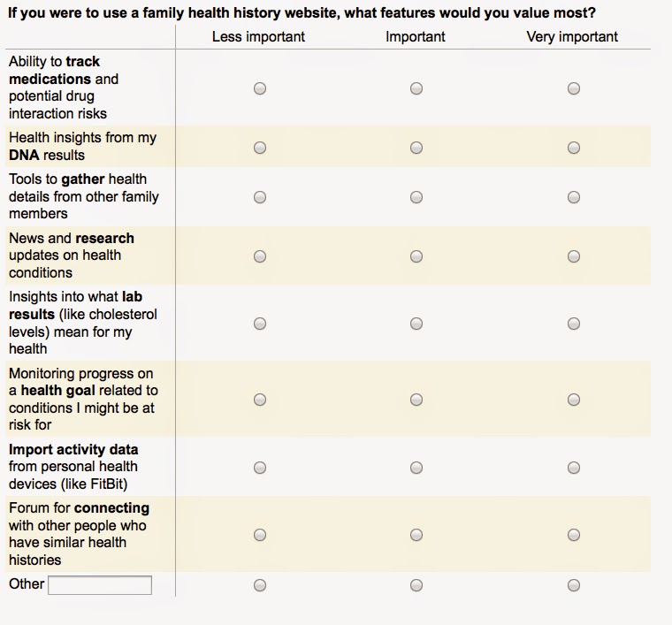Choose Very important for health goal monitoring
Viewport: 672px width, 625px height.
click(x=574, y=400)
